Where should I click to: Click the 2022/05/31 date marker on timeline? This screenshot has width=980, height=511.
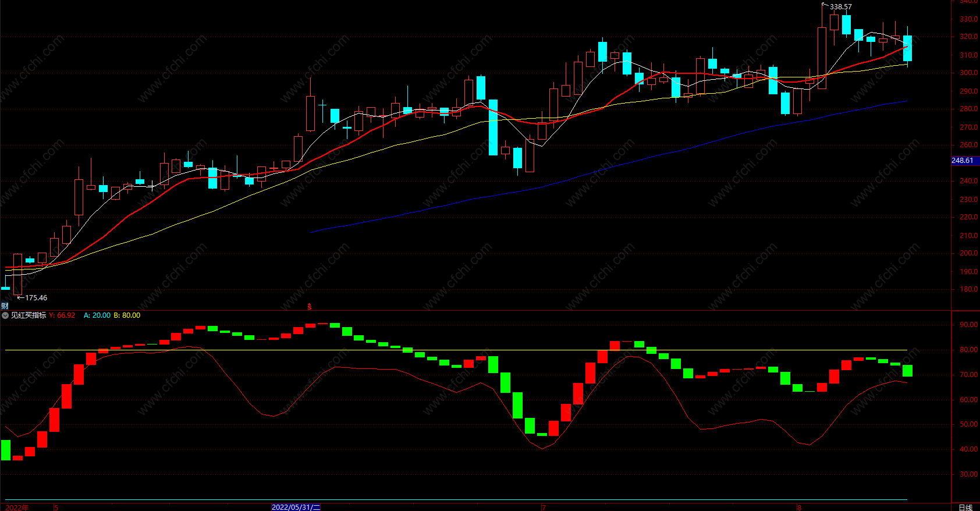point(296,507)
